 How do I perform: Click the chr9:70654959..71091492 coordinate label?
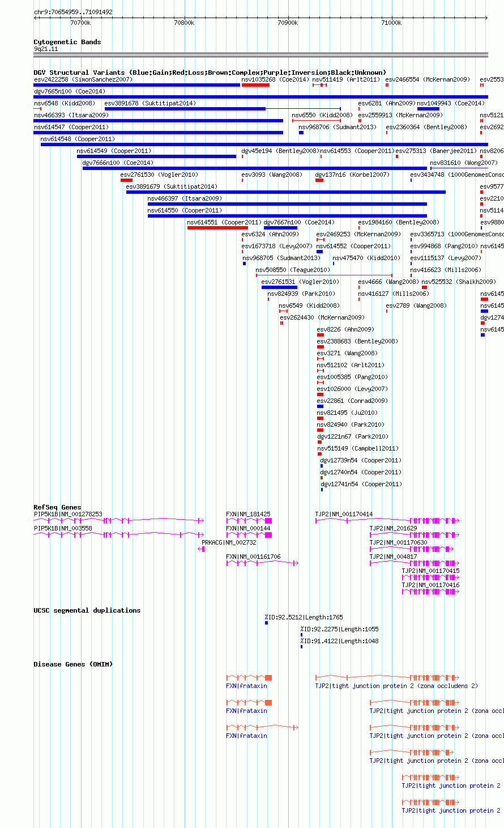(x=73, y=12)
